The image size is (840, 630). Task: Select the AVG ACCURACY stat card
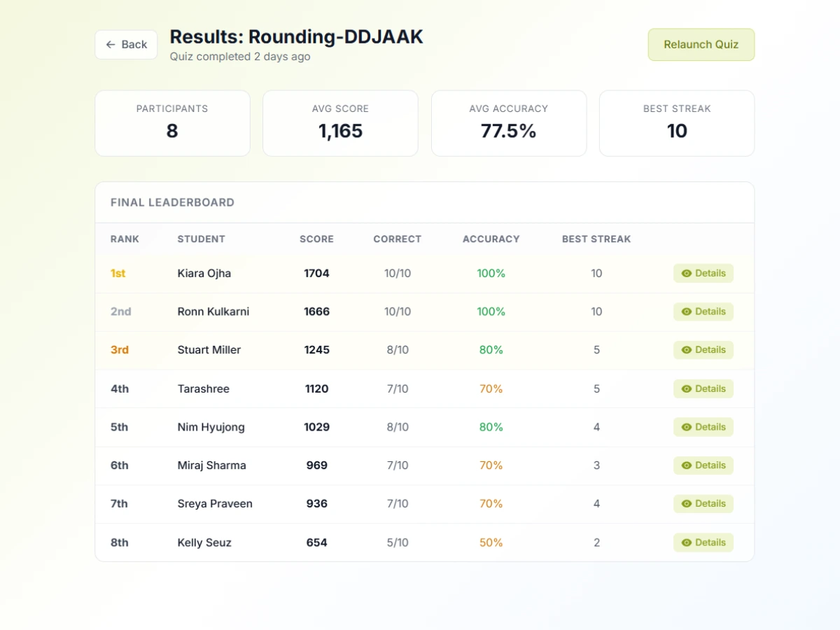509,123
